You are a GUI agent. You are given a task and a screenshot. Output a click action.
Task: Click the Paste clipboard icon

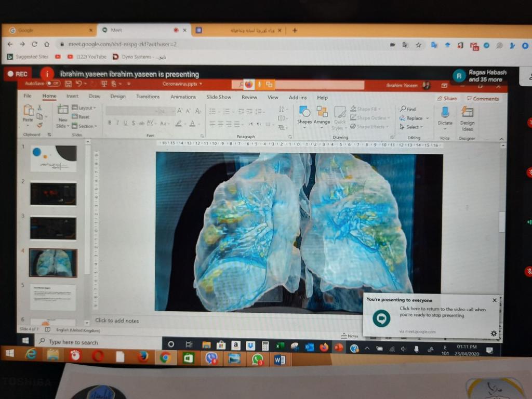click(x=28, y=111)
